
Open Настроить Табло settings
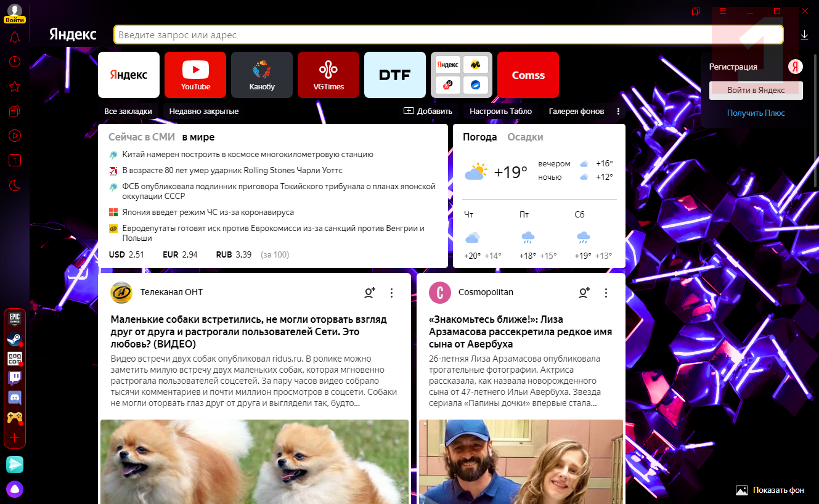click(500, 112)
